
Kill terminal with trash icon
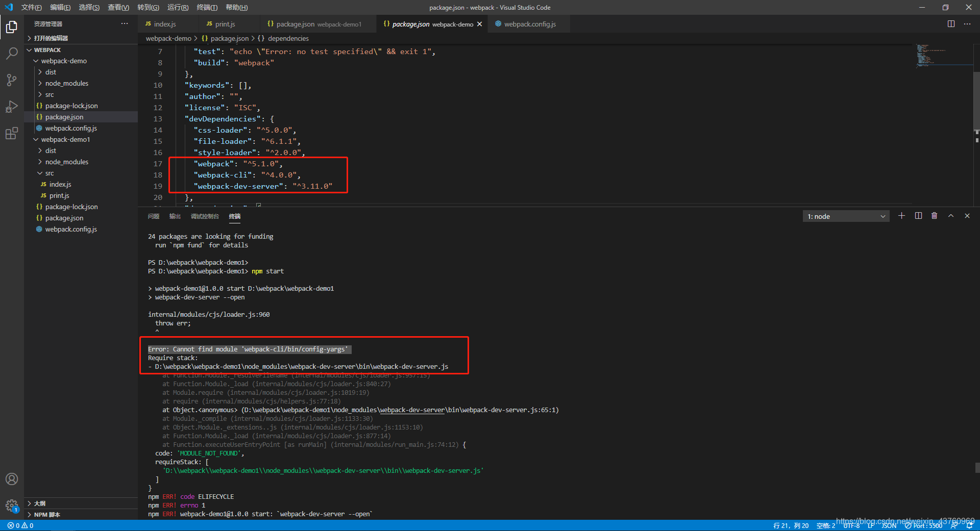[x=935, y=216]
